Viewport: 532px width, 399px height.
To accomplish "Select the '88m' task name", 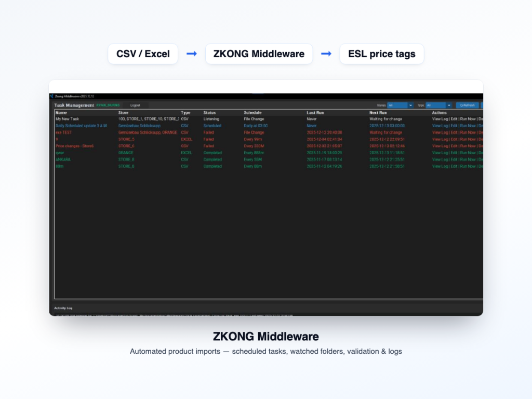I will point(59,166).
